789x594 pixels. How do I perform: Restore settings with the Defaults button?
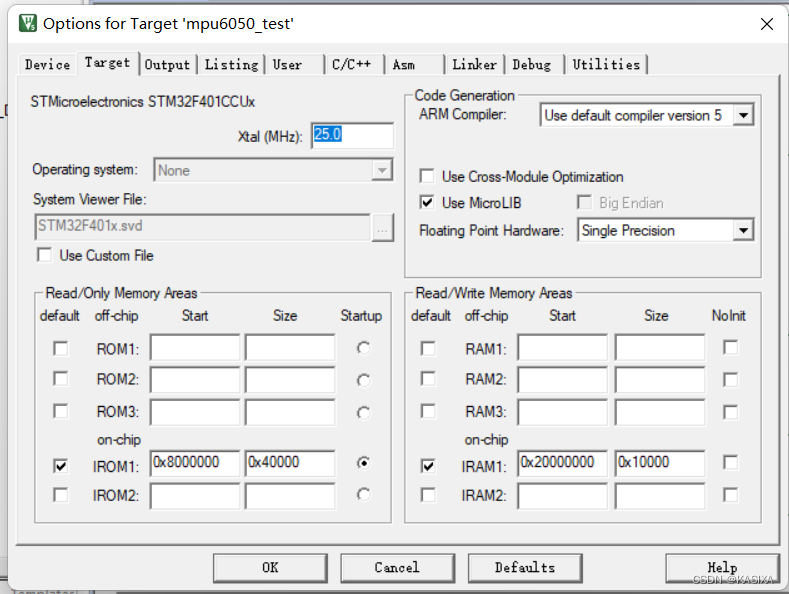tap(525, 568)
